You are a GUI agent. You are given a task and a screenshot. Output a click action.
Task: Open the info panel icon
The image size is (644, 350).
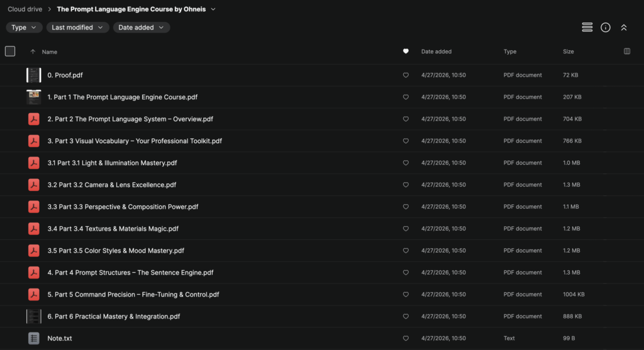[606, 27]
